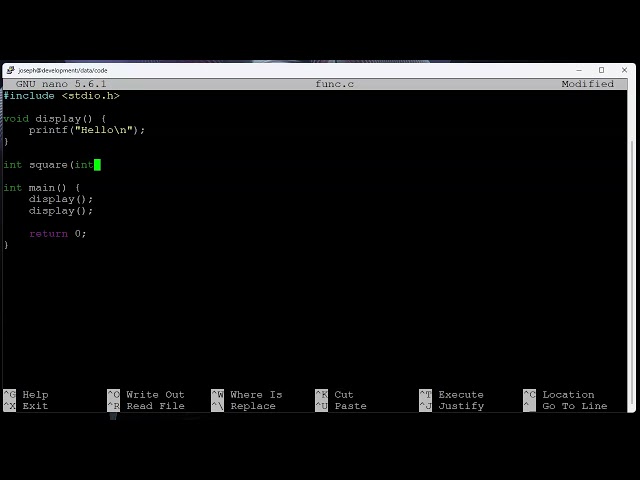Image resolution: width=640 pixels, height=480 pixels.
Task: Click the second 'display();' call in main
Action: click(61, 211)
